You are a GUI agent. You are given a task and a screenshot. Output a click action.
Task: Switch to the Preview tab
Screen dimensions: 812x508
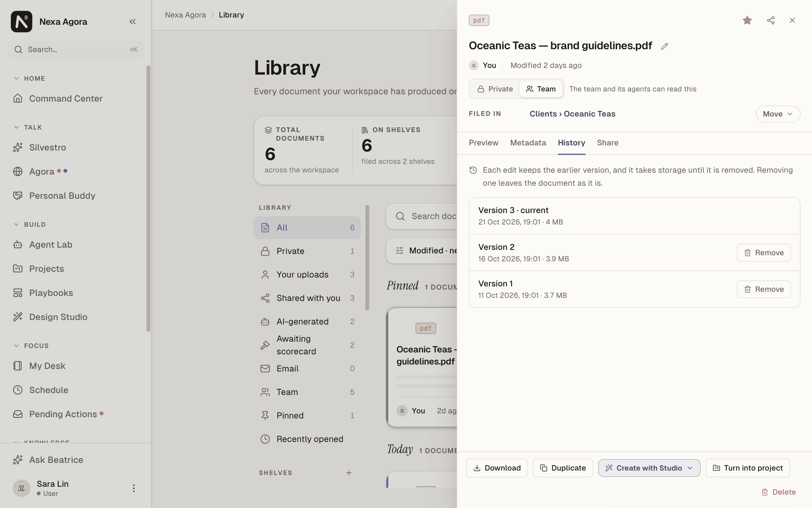coord(483,143)
